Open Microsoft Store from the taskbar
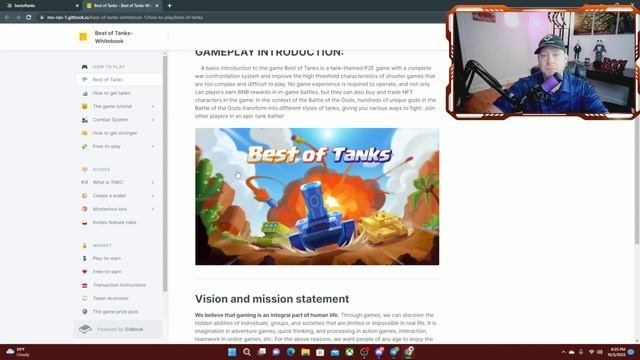640x360 pixels. click(x=320, y=352)
